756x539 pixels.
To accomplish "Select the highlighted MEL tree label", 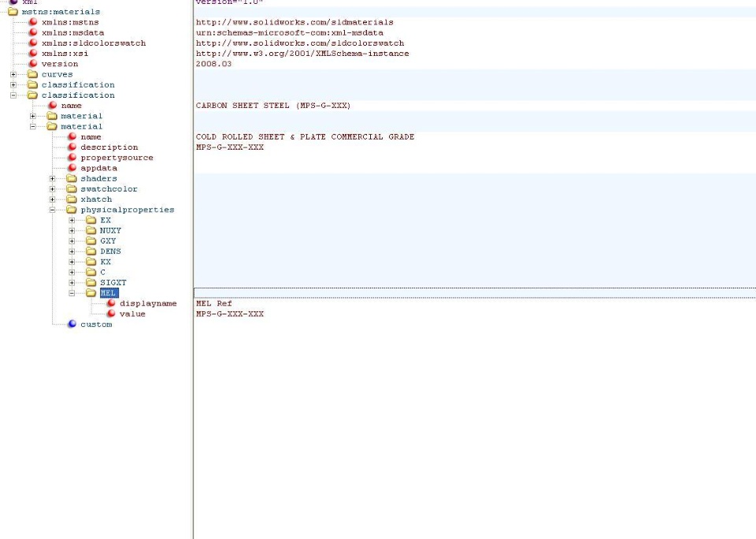I will (109, 293).
